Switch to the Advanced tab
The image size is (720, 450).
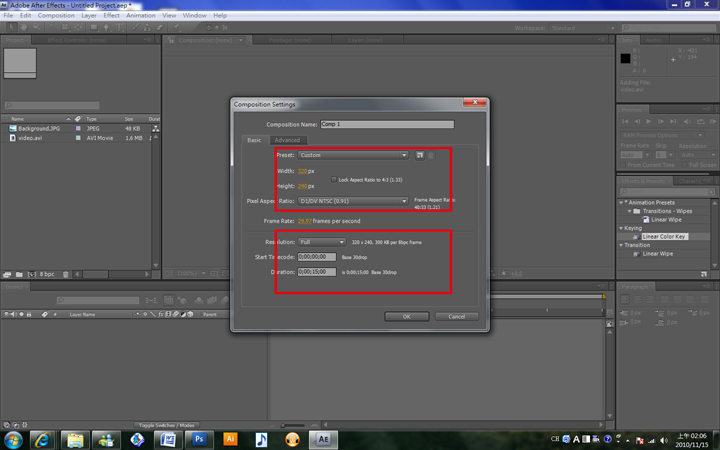click(x=287, y=140)
